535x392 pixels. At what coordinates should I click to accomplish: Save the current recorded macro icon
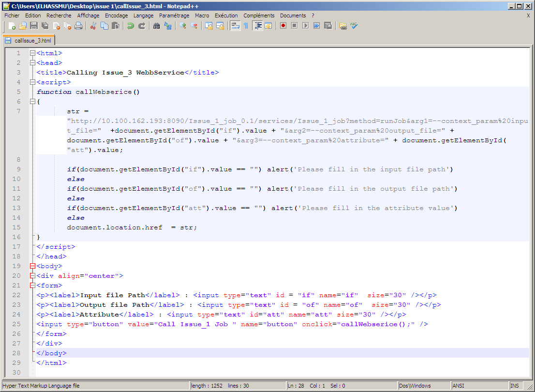(x=328, y=26)
